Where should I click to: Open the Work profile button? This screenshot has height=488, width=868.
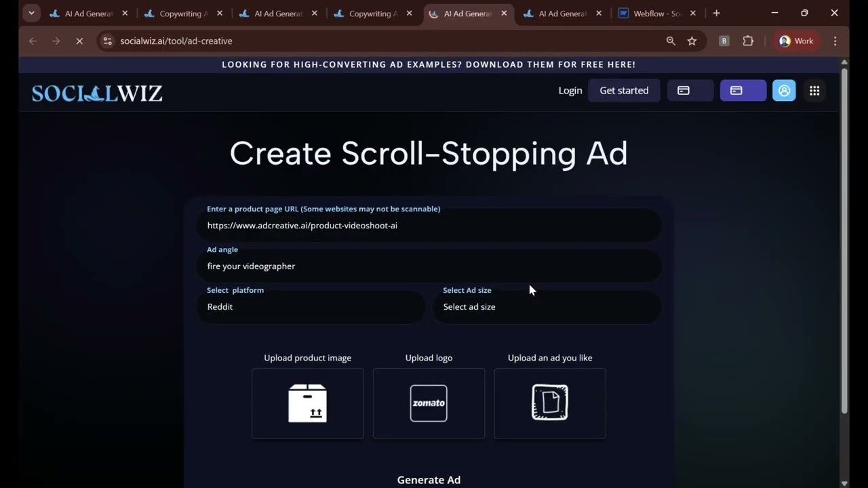tap(795, 41)
